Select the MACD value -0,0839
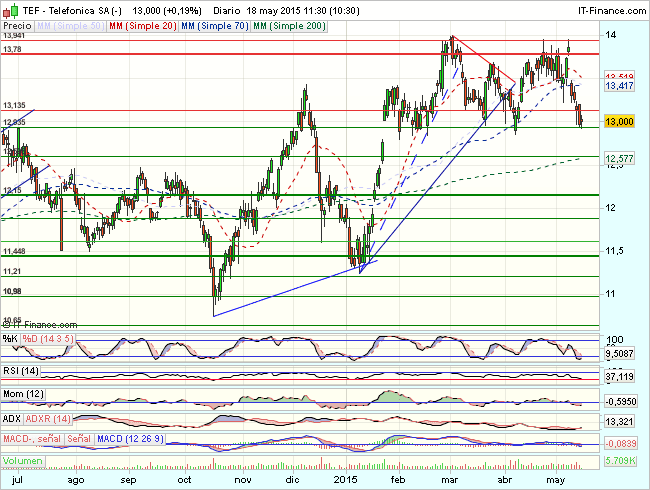 click(619, 444)
